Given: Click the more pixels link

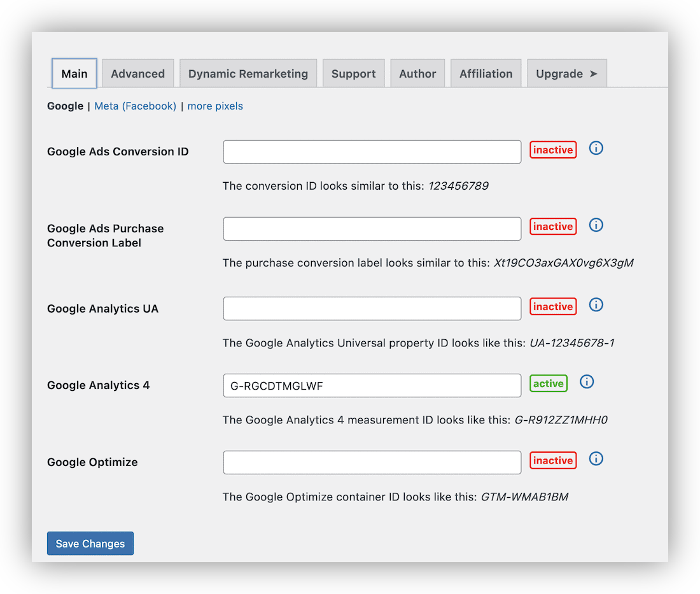Looking at the screenshot, I should tap(215, 106).
